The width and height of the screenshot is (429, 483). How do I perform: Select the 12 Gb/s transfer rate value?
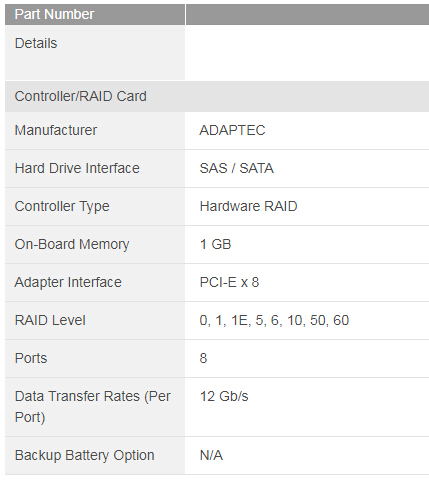(224, 396)
